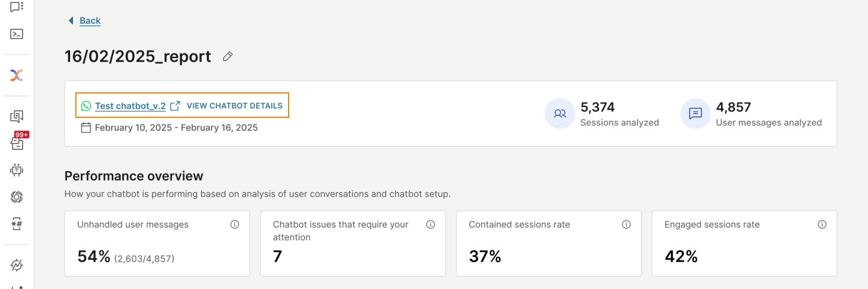Click the external link icon beside chatbot name
The image size is (868, 289).
pyautogui.click(x=175, y=106)
